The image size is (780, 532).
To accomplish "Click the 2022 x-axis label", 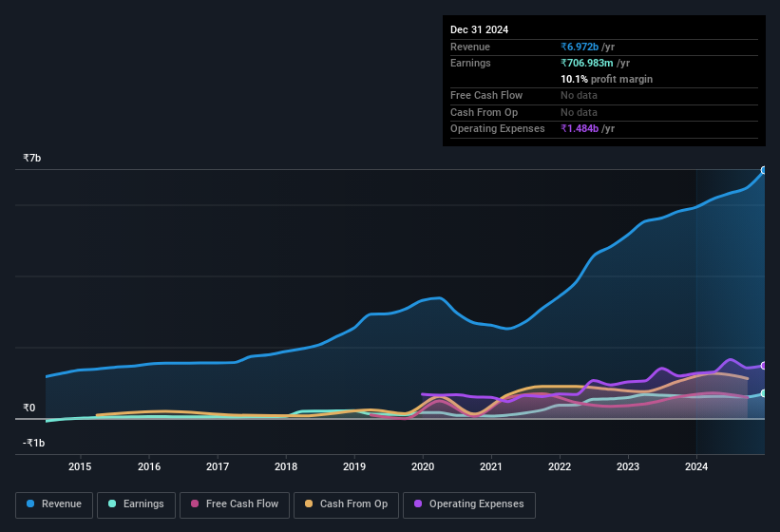I will (x=560, y=466).
